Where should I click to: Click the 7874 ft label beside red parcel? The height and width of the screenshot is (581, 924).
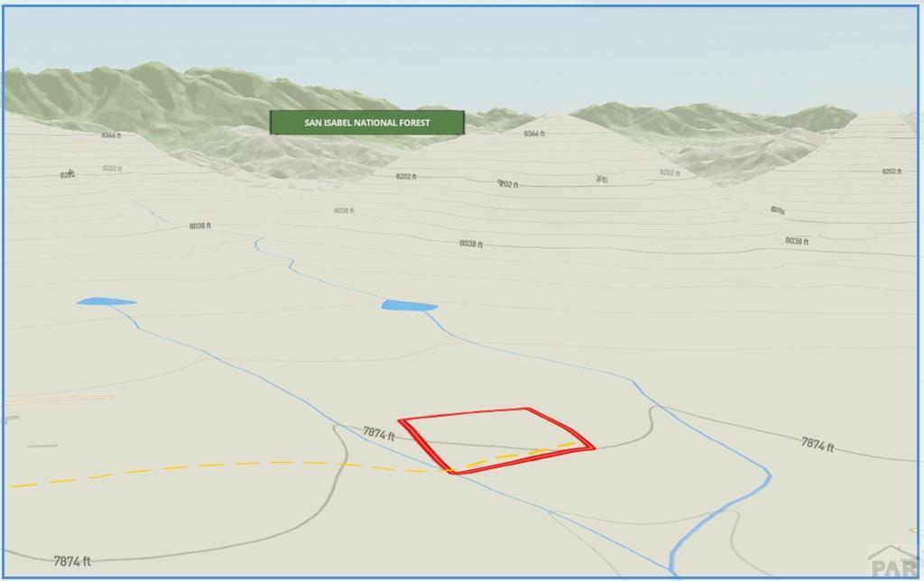click(x=379, y=434)
